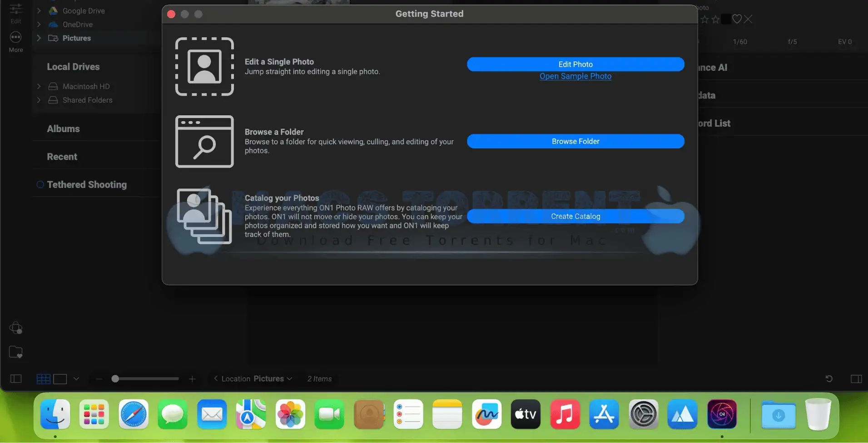The width and height of the screenshot is (868, 443).
Task: Expand the Google Drive folder
Action: [x=39, y=10]
